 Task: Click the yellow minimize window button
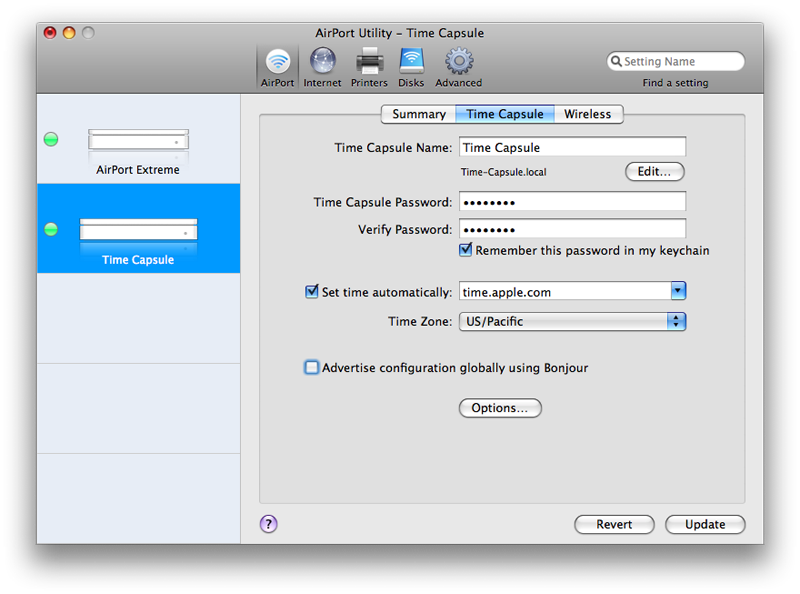click(x=69, y=33)
